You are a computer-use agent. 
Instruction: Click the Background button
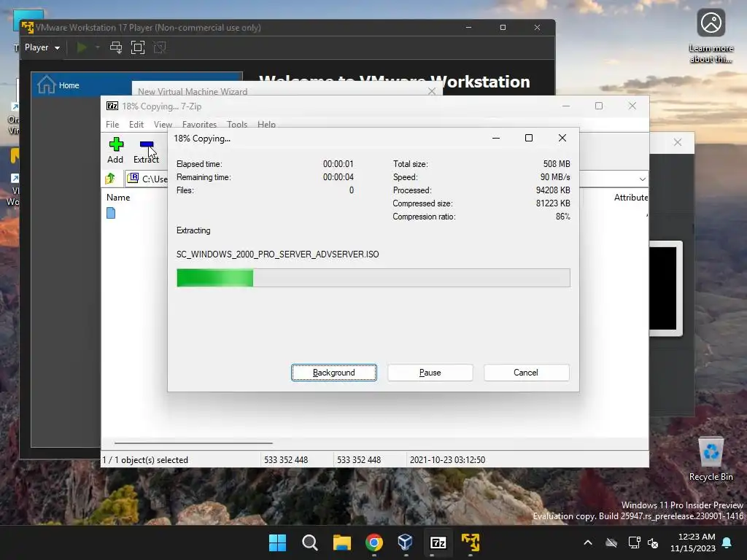(x=334, y=373)
